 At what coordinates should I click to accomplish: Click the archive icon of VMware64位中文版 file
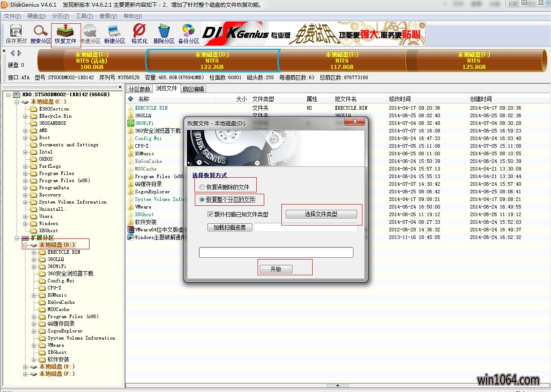[130, 230]
